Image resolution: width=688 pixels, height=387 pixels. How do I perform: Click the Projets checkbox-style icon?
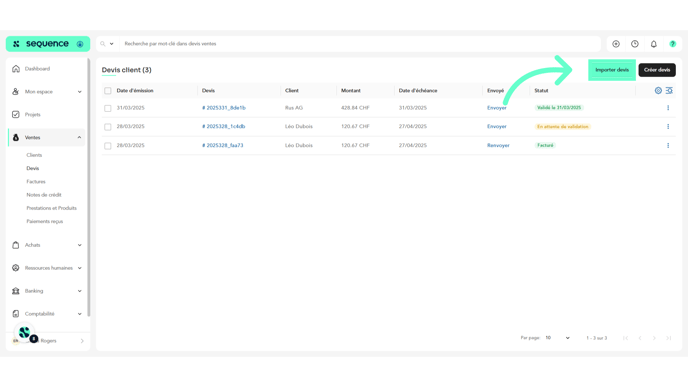click(16, 115)
